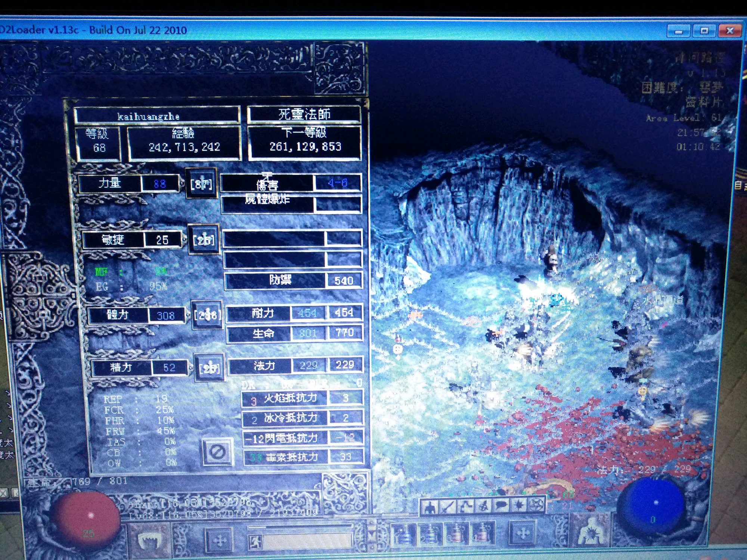747x560 pixels.
Task: Click new skill plus button right of belt
Action: click(522, 533)
